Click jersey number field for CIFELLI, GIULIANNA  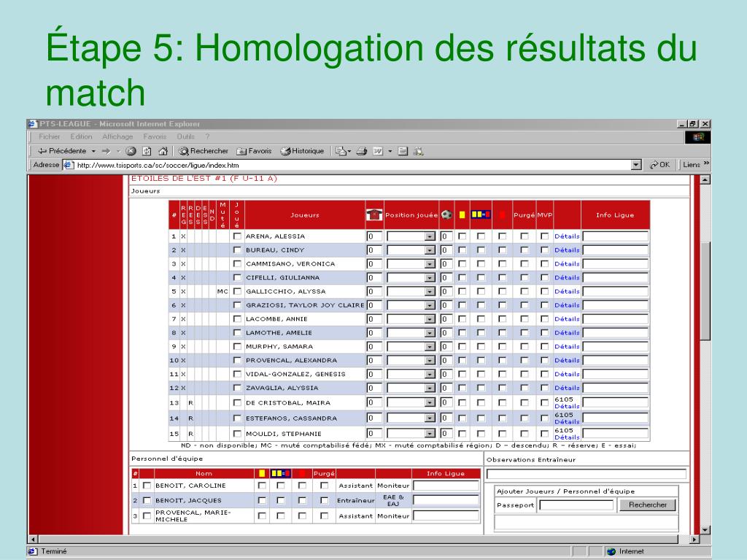(x=374, y=278)
